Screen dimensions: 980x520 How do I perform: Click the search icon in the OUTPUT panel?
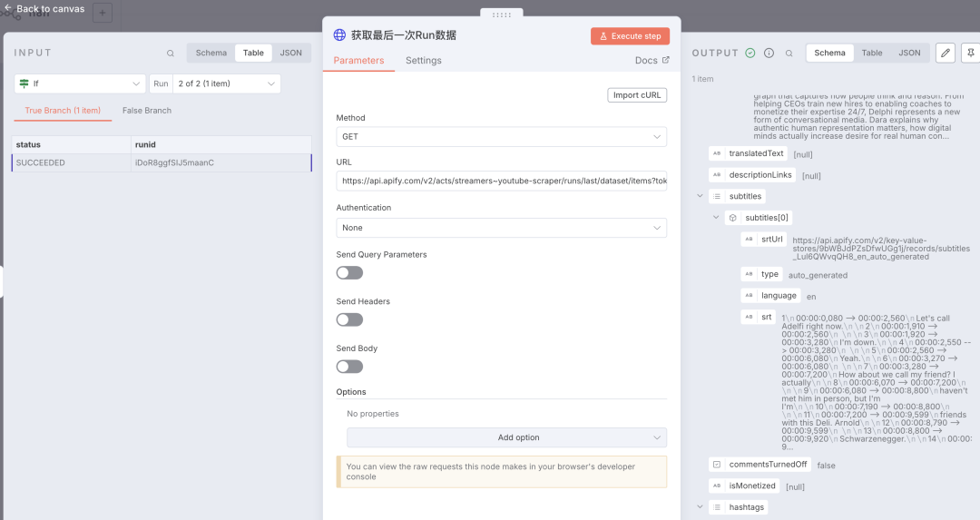point(789,54)
